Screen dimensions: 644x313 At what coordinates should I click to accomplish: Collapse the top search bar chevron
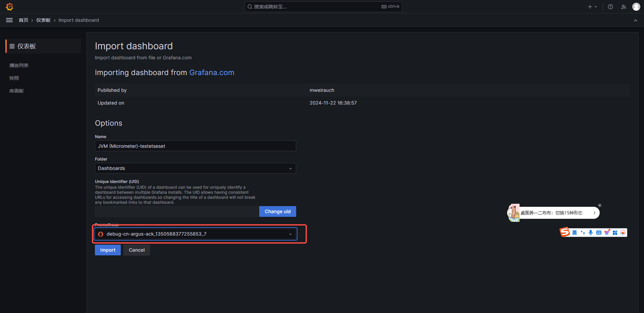635,20
